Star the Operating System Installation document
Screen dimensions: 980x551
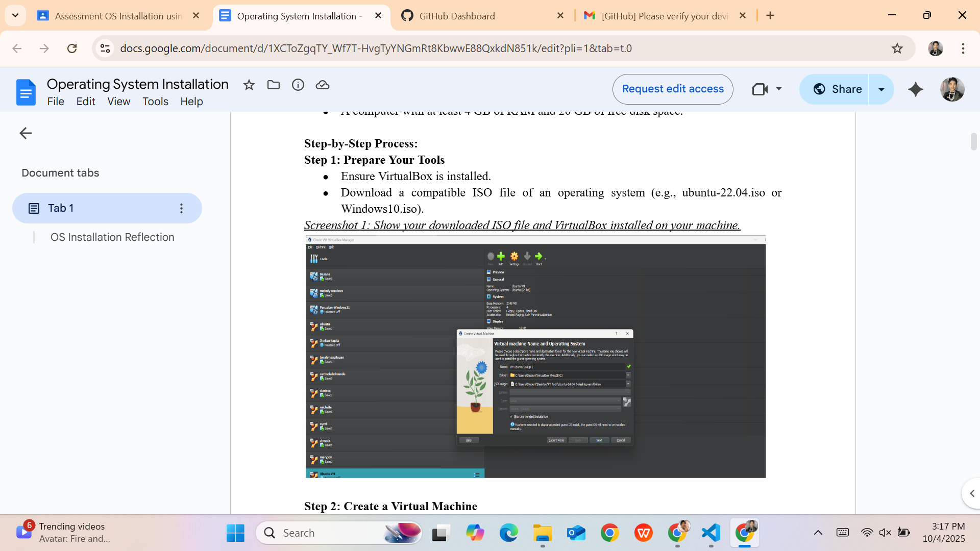[249, 85]
